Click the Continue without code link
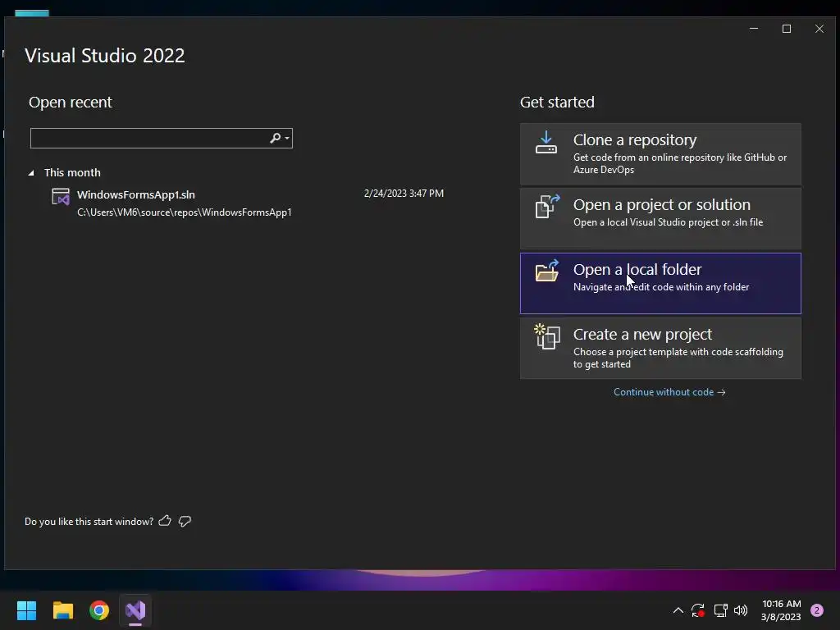The image size is (840, 630). [669, 392]
